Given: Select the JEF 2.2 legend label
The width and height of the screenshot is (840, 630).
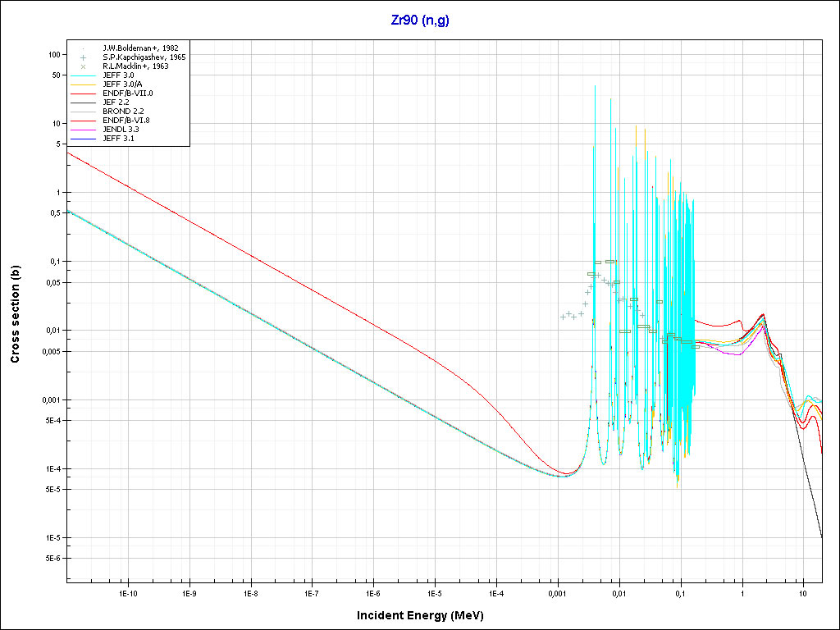Looking at the screenshot, I should coord(115,103).
